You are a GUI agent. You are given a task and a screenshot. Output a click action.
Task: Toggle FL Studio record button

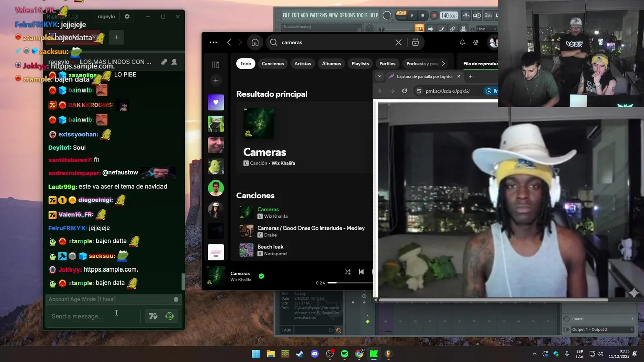[x=434, y=16]
